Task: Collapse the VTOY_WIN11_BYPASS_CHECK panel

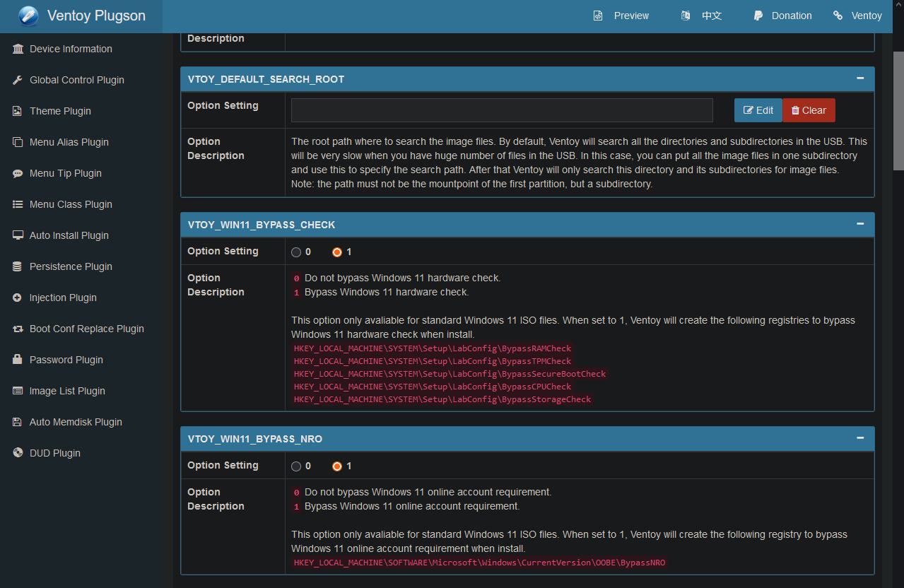Action: pos(860,224)
